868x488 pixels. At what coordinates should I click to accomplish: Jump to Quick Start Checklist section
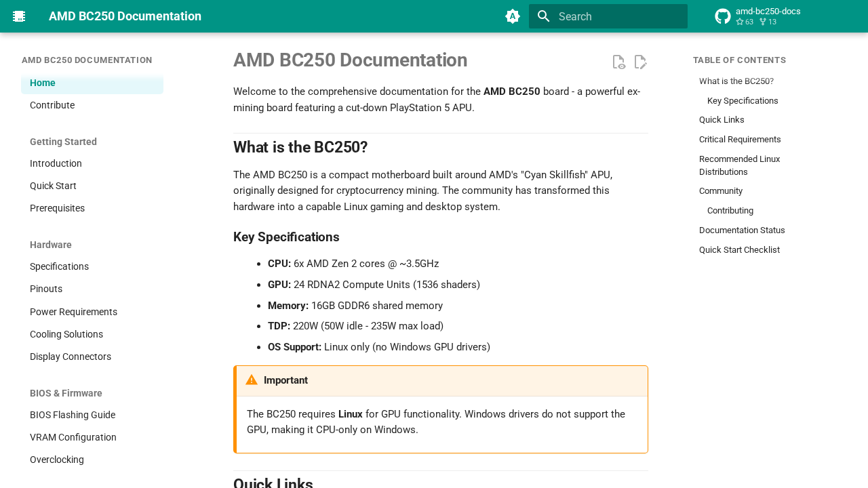point(739,250)
